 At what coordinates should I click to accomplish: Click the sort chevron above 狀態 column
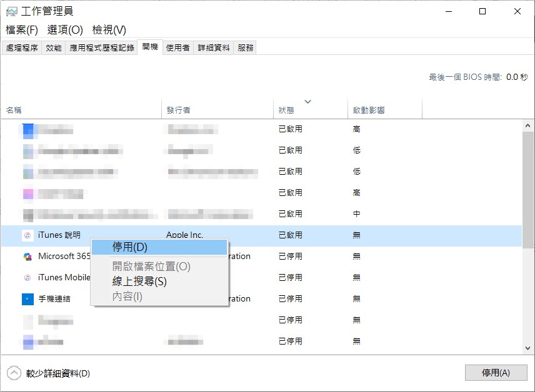307,102
